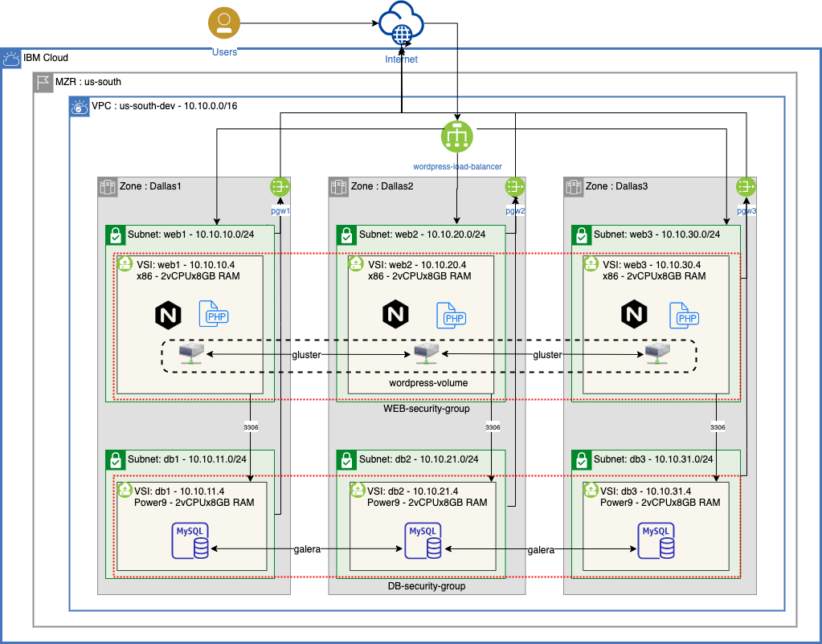Viewport: 822px width, 644px height.
Task: Click the wordpress-volume label
Action: [x=428, y=383]
